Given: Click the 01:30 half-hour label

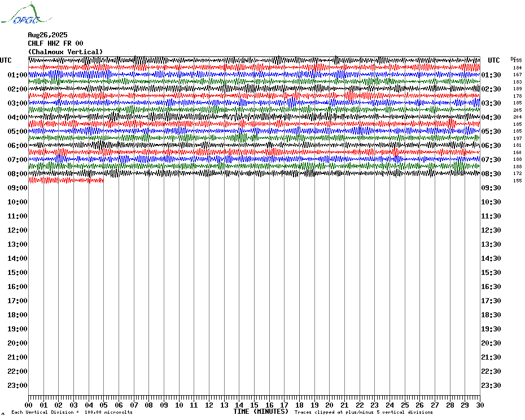Looking at the screenshot, I should (x=491, y=75).
